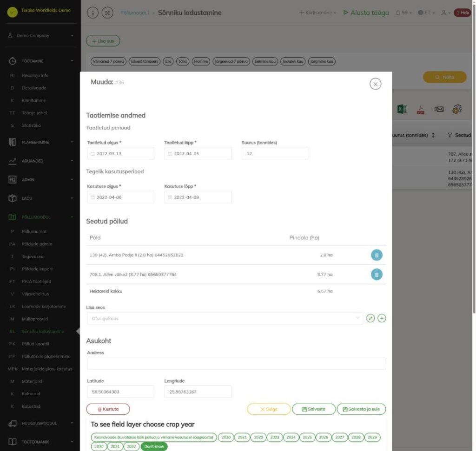Collapse the Põllumoodul sidebar section
Viewport: 476px width, 451px height.
pos(41,217)
